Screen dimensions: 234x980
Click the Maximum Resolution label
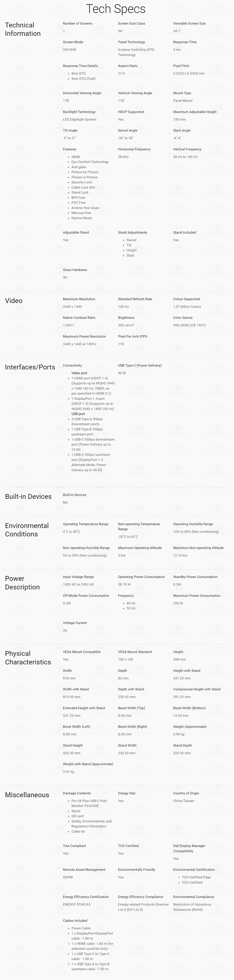point(79,299)
